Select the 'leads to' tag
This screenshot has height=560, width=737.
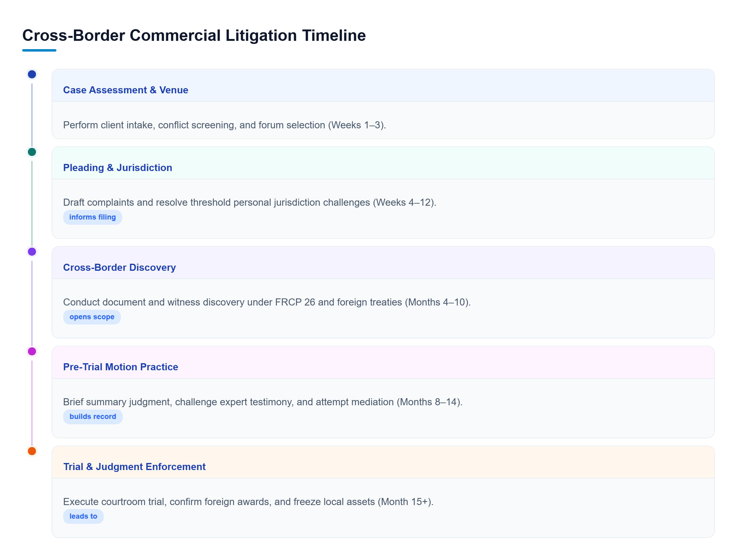pyautogui.click(x=83, y=516)
